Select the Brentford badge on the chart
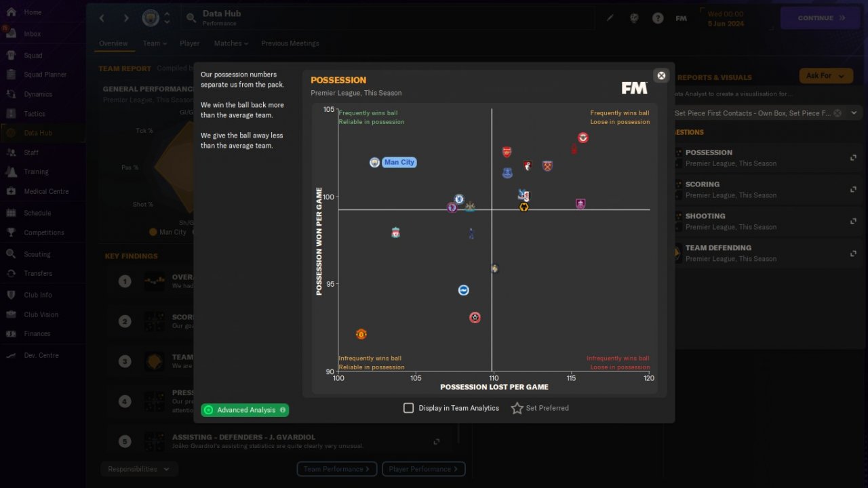This screenshot has height=488, width=868. click(583, 138)
